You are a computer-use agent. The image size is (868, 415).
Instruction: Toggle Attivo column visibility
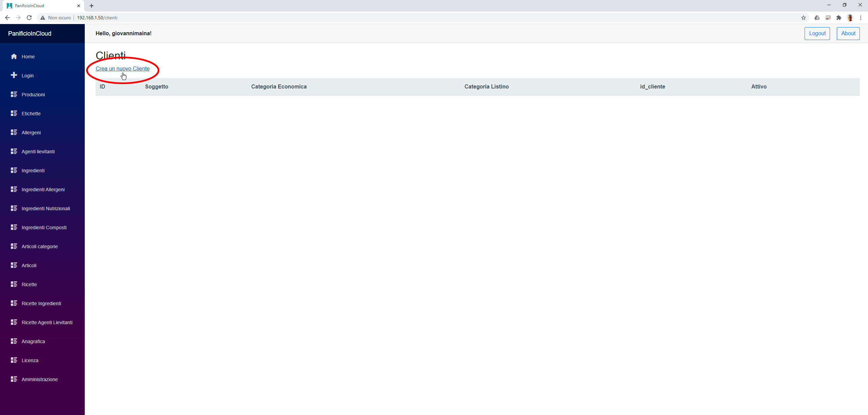click(759, 86)
